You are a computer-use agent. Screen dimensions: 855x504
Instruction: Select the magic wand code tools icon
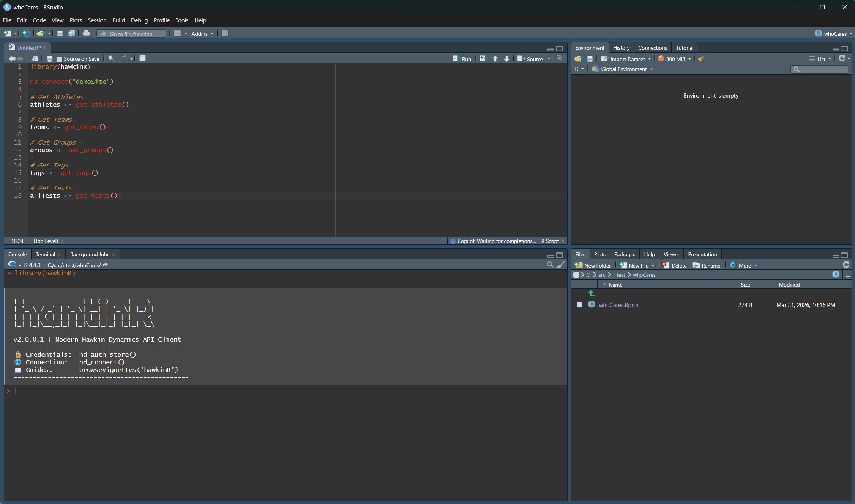tap(124, 58)
